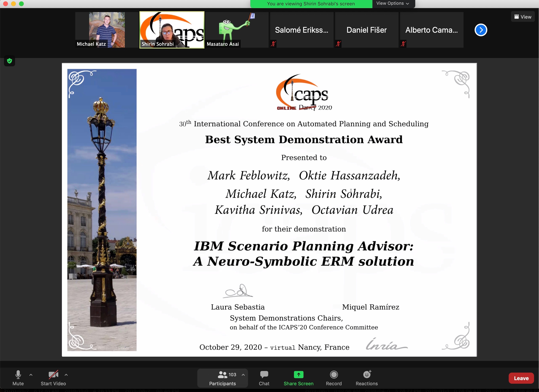Image resolution: width=539 pixels, height=392 pixels.
Task: Open the Chat panel
Action: pos(264,378)
